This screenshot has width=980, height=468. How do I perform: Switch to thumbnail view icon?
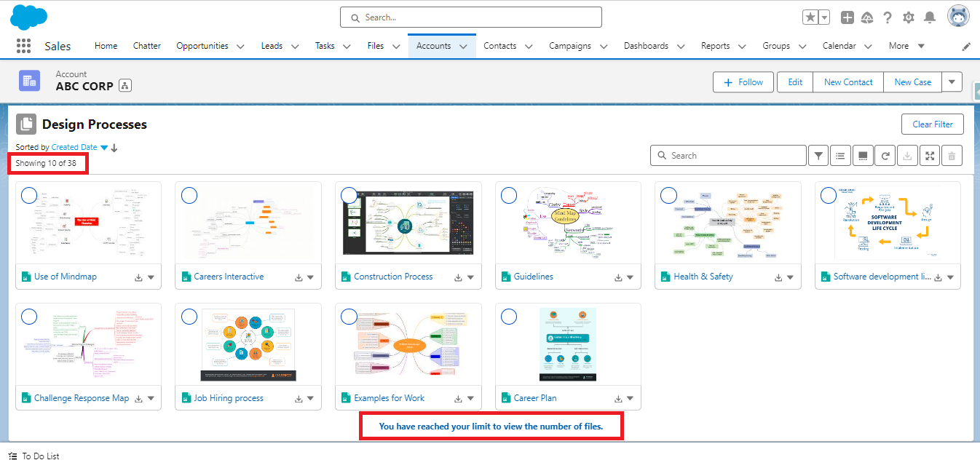862,155
